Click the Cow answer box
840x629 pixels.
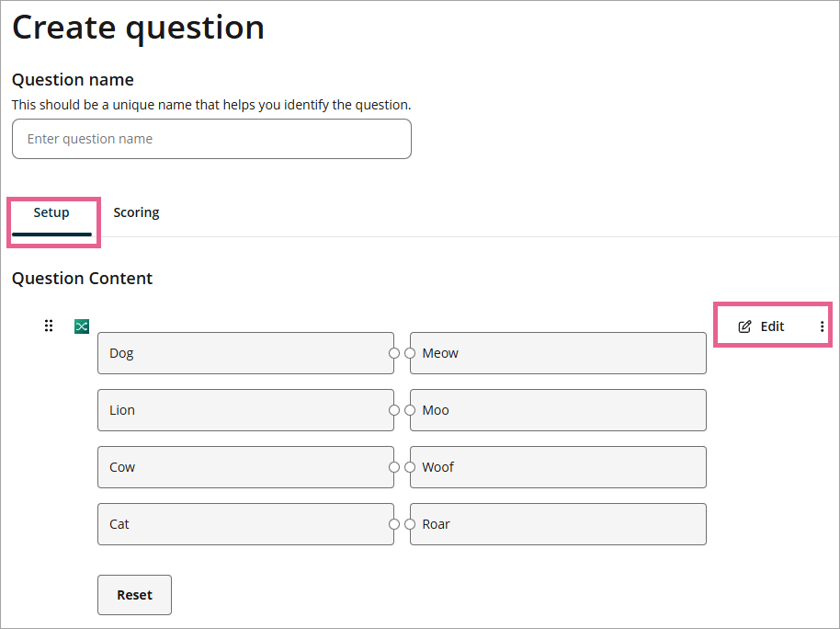coord(244,467)
